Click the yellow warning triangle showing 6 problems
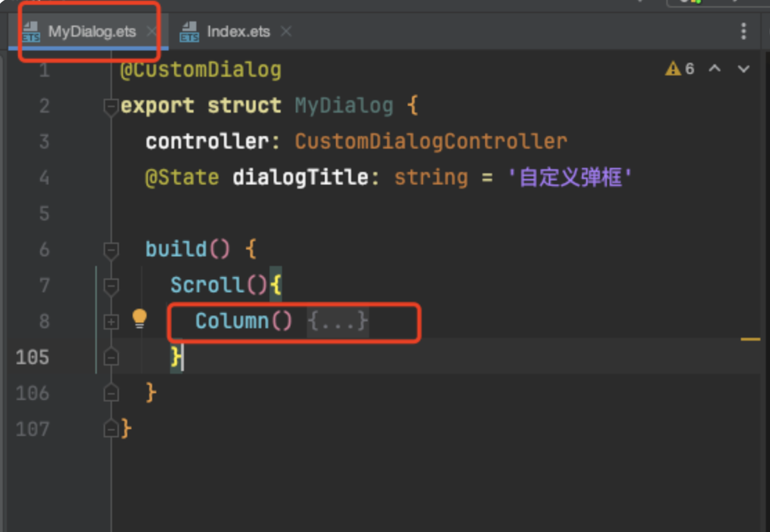Screen dimensions: 770x532 click(x=673, y=68)
